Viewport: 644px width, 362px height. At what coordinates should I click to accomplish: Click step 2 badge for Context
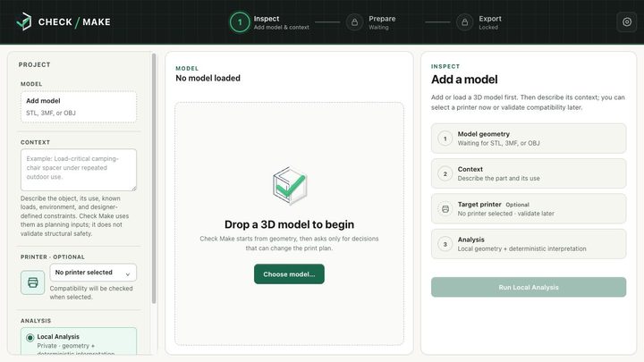[445, 173]
